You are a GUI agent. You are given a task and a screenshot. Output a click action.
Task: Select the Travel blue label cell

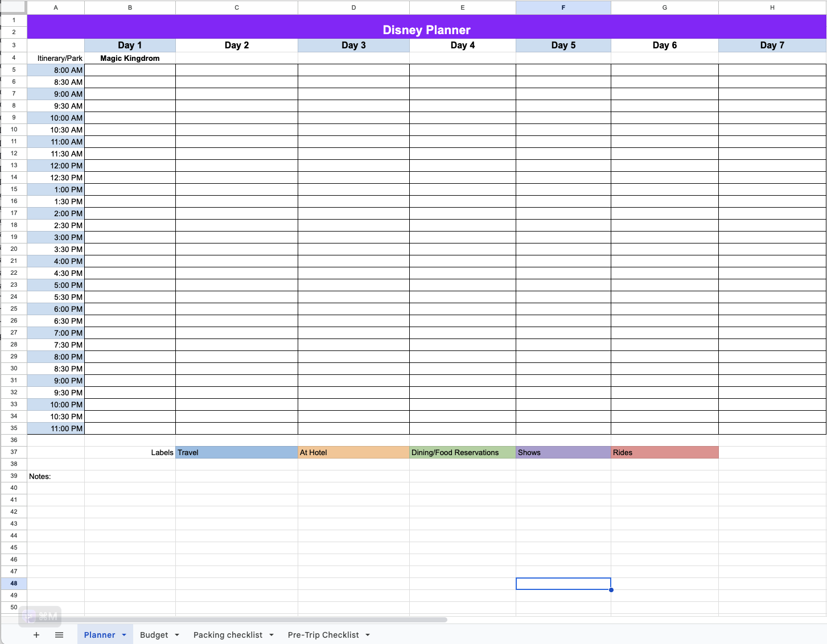click(x=237, y=452)
